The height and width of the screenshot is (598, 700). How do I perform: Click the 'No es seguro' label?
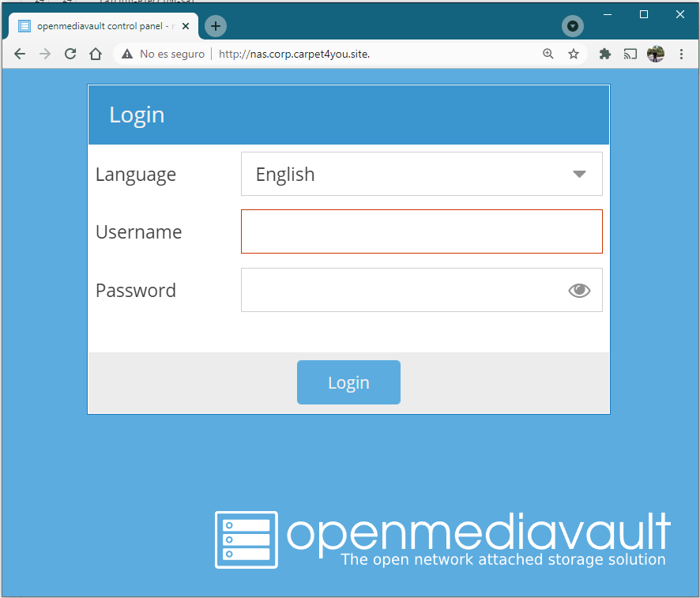point(172,54)
